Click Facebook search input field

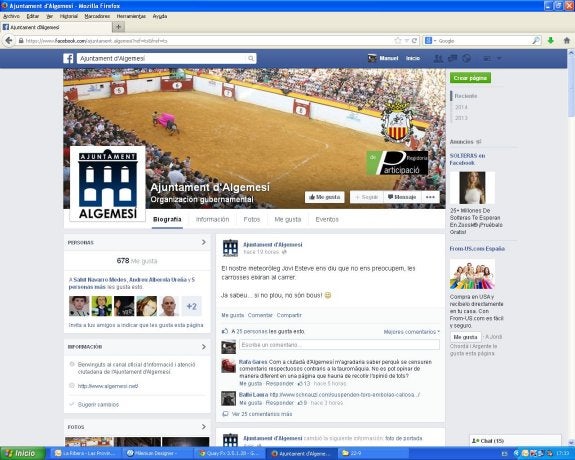pos(162,58)
